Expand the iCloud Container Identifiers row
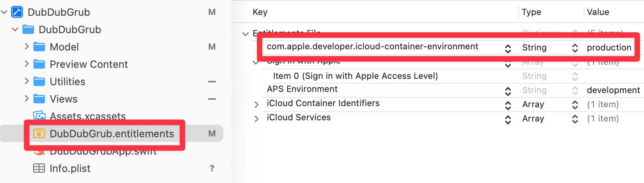The width and height of the screenshot is (644, 183). click(257, 105)
